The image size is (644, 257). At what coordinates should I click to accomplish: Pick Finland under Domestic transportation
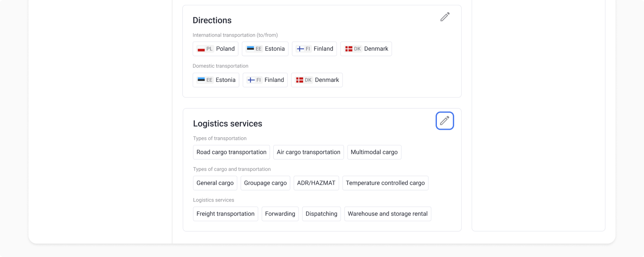265,80
